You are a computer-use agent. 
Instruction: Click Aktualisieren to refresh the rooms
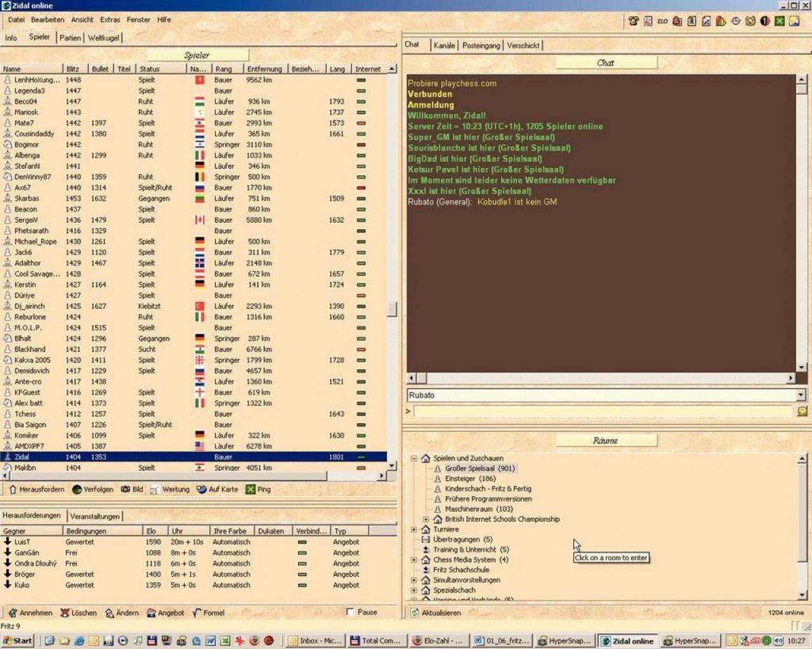(x=436, y=613)
